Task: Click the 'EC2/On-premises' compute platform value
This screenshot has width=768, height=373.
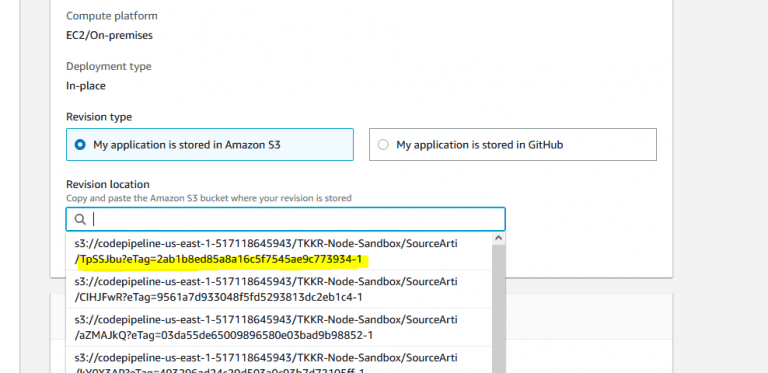Action: (x=109, y=35)
